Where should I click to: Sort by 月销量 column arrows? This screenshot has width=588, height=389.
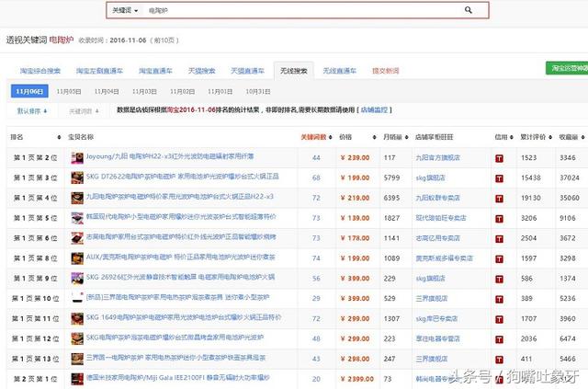tap(406, 137)
